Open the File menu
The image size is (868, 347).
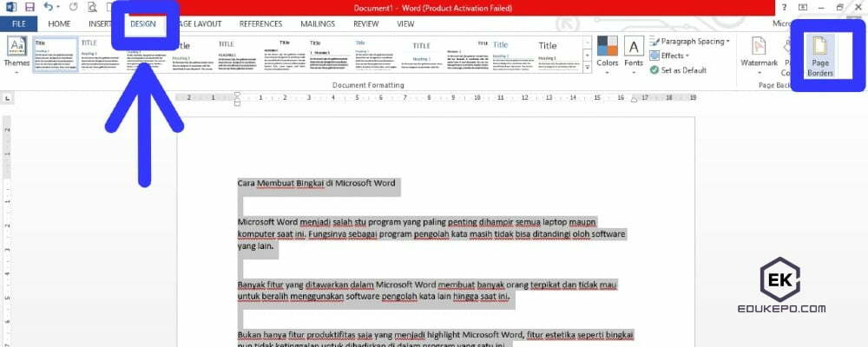coord(18,23)
